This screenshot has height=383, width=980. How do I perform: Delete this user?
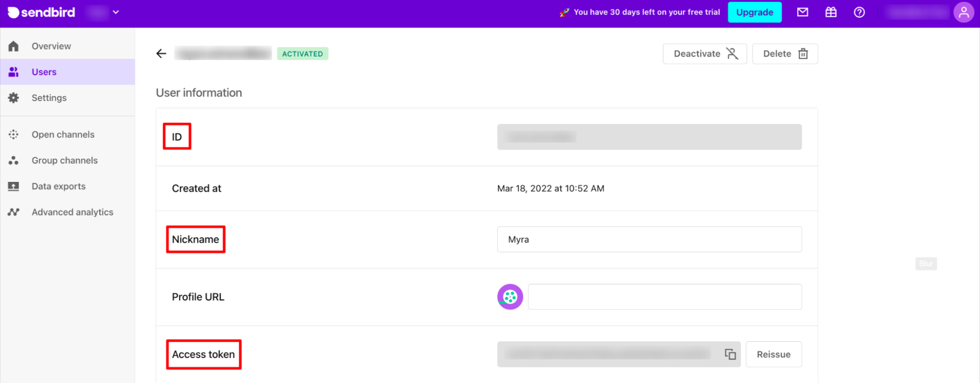pyautogui.click(x=785, y=53)
